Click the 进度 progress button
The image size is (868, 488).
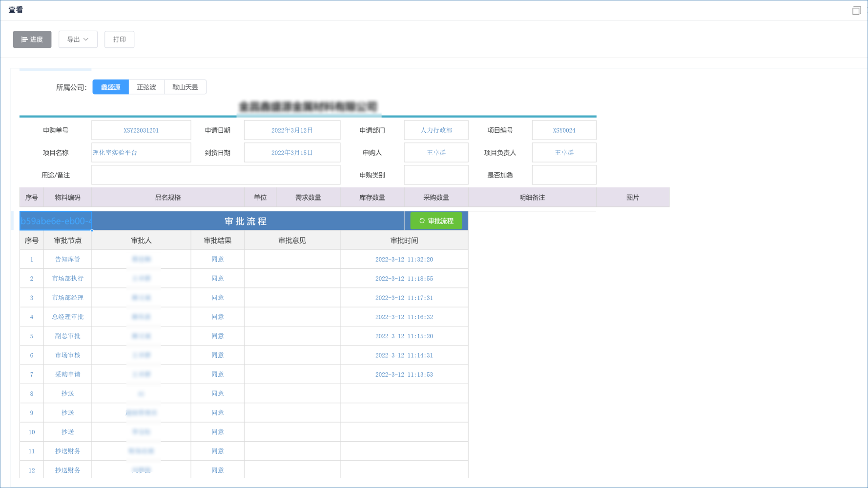point(32,40)
